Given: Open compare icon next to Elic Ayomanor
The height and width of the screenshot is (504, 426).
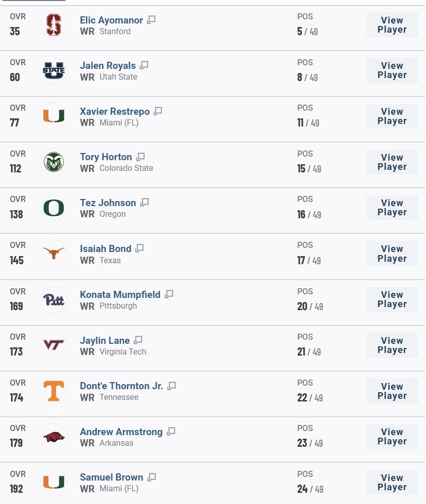Looking at the screenshot, I should coord(151,20).
